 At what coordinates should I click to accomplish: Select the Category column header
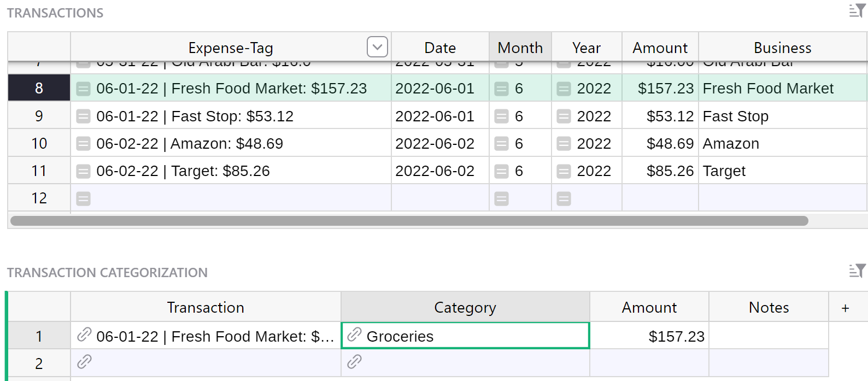(x=465, y=307)
